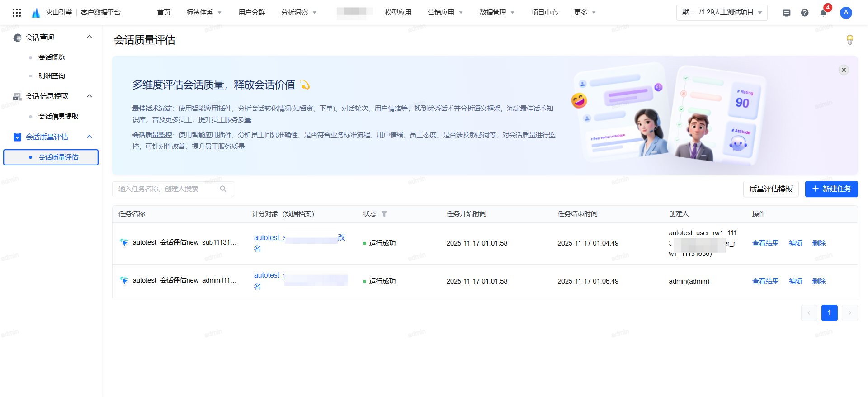Viewport: 868px width, 397px height.
Task: Focus the task name search field
Action: tap(167, 189)
